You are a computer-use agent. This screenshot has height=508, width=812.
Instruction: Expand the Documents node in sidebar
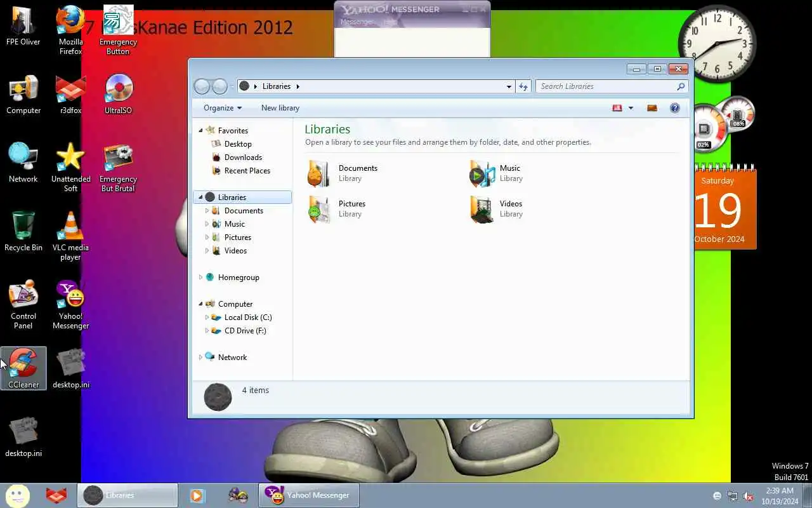click(x=207, y=210)
